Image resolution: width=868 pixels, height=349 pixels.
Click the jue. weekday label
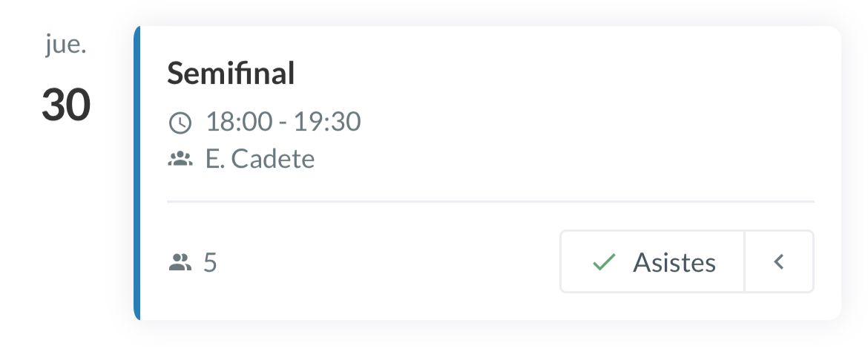pyautogui.click(x=66, y=46)
